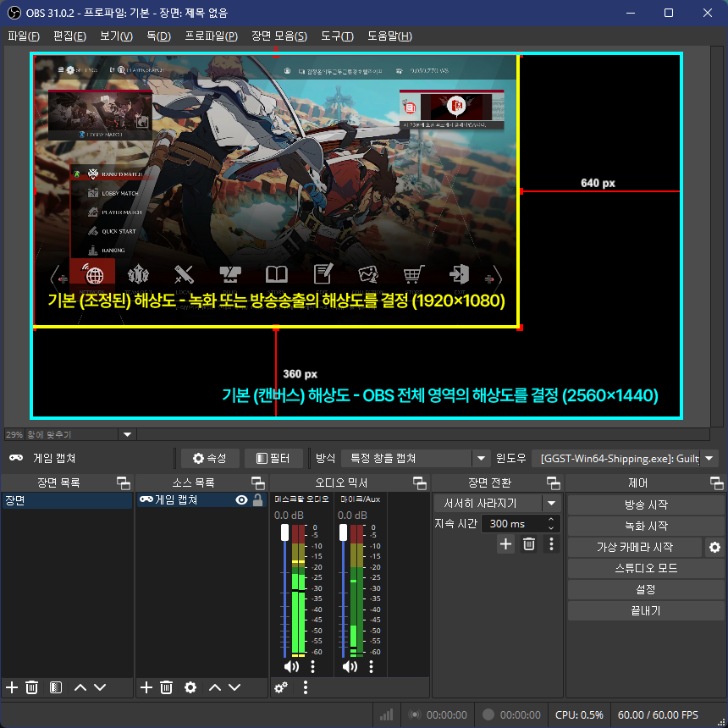Add a new source with the plus icon
Image resolution: width=728 pixels, height=728 pixels.
coord(146,687)
